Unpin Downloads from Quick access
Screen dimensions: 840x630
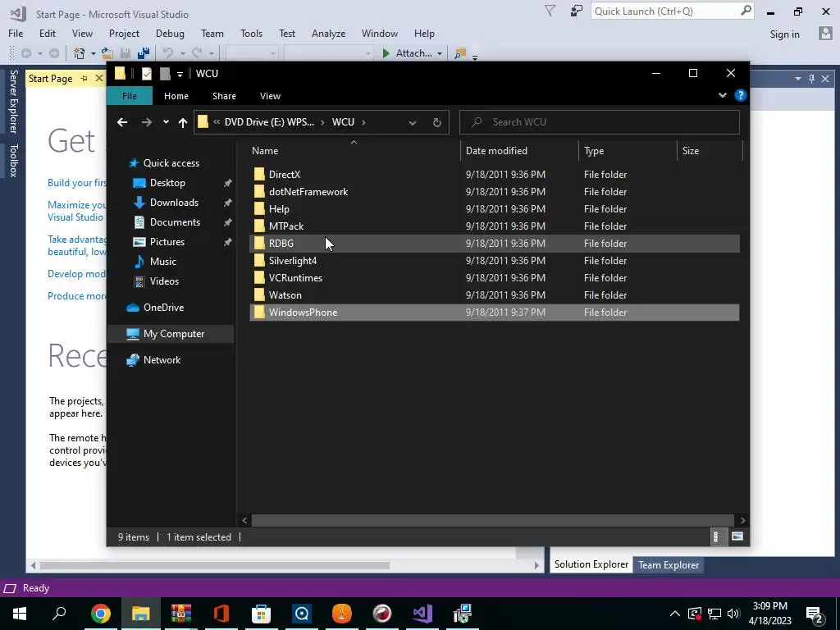(228, 203)
